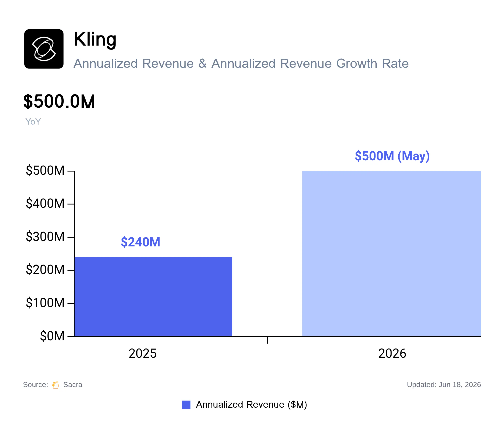The width and height of the screenshot is (504, 431).
Task: Click the Kling logo icon
Action: click(44, 49)
